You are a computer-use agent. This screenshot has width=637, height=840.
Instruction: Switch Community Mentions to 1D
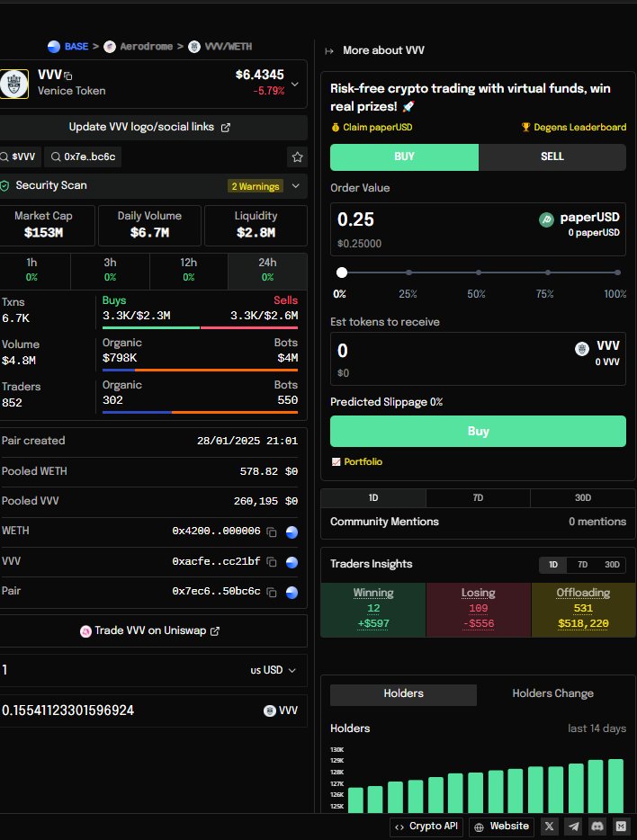point(373,497)
